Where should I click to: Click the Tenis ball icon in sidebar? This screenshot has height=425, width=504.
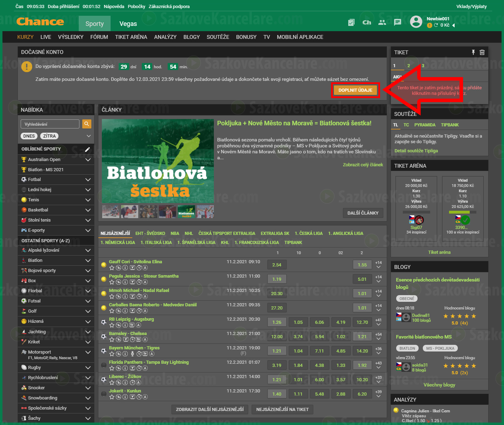[24, 200]
